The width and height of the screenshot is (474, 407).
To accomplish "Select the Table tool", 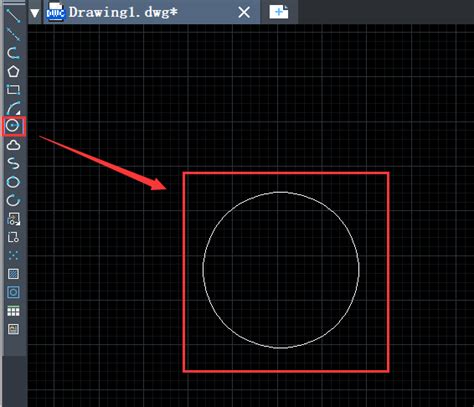I will click(13, 311).
